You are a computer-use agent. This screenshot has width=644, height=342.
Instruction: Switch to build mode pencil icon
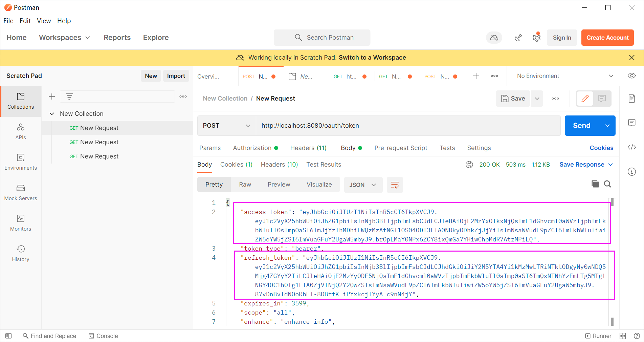tap(585, 99)
